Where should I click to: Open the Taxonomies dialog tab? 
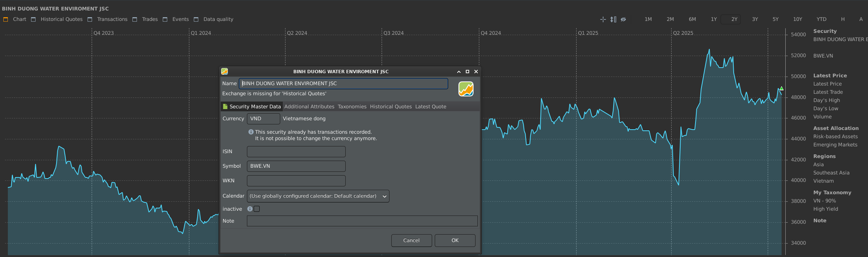click(352, 106)
